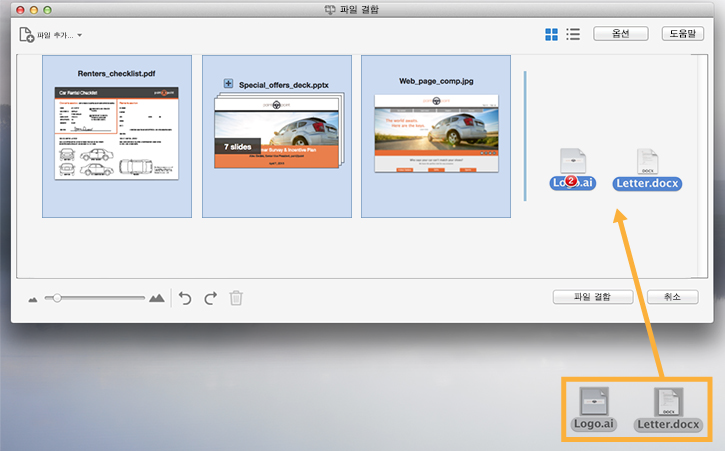The height and width of the screenshot is (451, 725).
Task: Click the large thumbnail size icon
Action: 157,298
